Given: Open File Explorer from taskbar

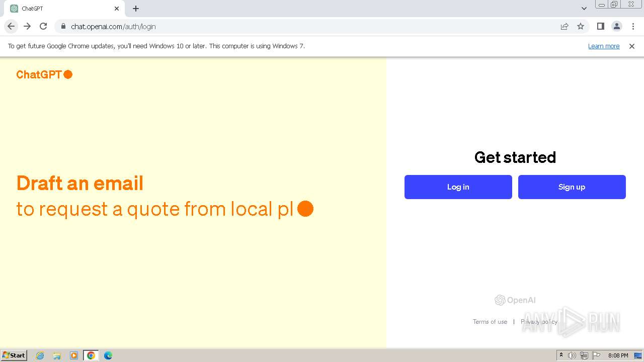Looking at the screenshot, I should 57,355.
